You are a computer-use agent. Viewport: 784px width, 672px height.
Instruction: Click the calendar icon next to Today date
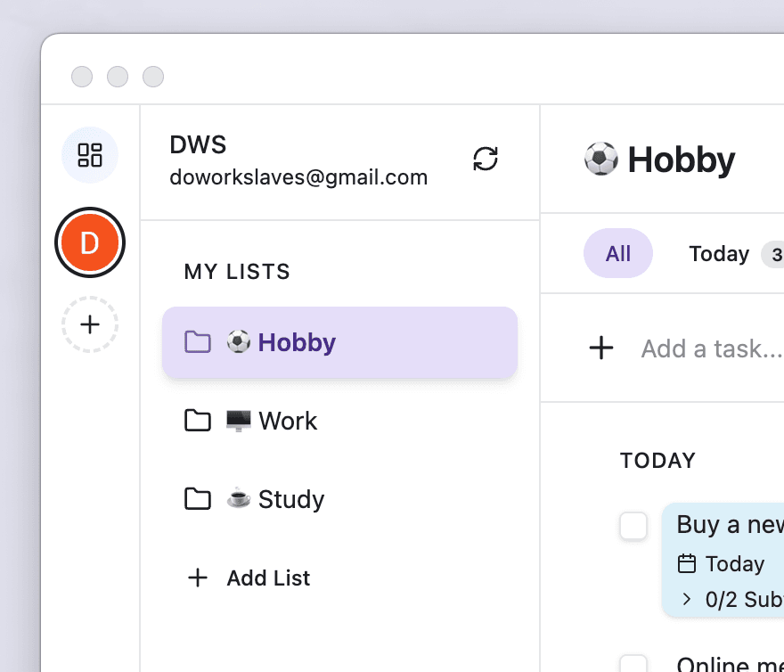tap(686, 563)
